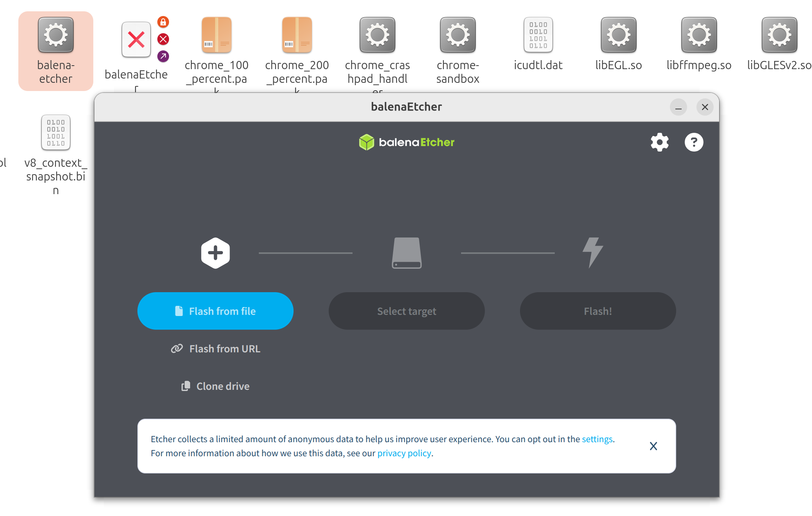Click the file icon inside Flash from file

179,311
